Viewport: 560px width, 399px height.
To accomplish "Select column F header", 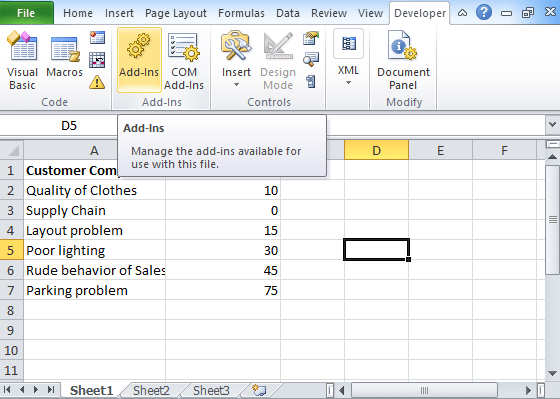I will (x=504, y=150).
